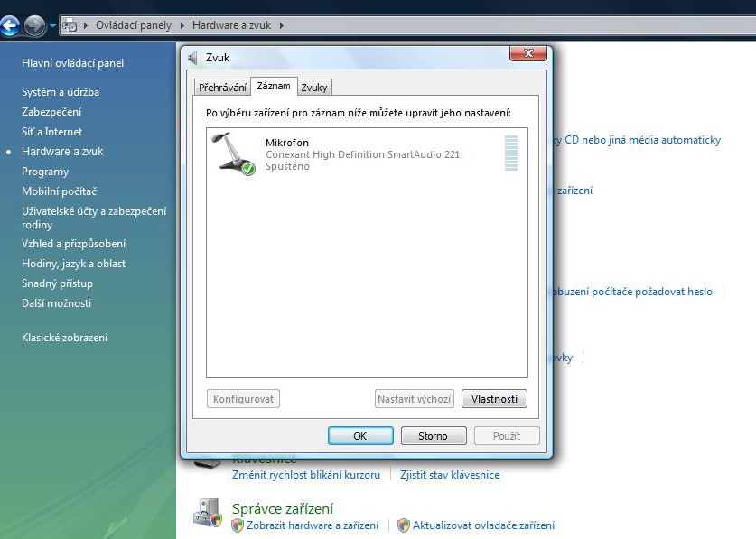The image size is (756, 539).
Task: Click the speaker icon in Zvuk title bar
Action: (193, 58)
